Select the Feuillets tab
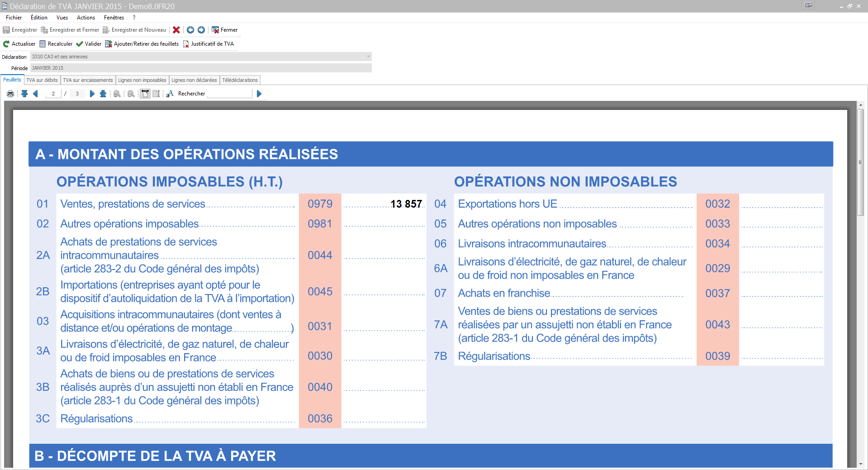Image resolution: width=868 pixels, height=470 pixels. (x=12, y=80)
